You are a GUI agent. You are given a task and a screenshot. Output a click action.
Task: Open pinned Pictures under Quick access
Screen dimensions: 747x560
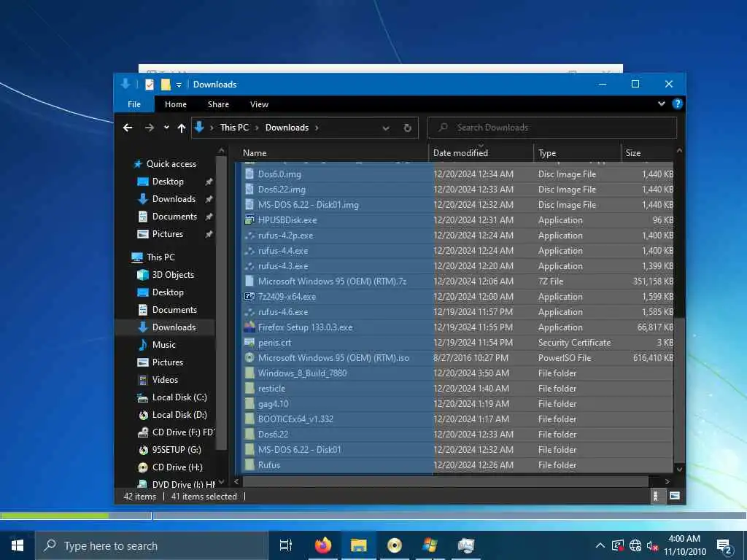point(167,234)
